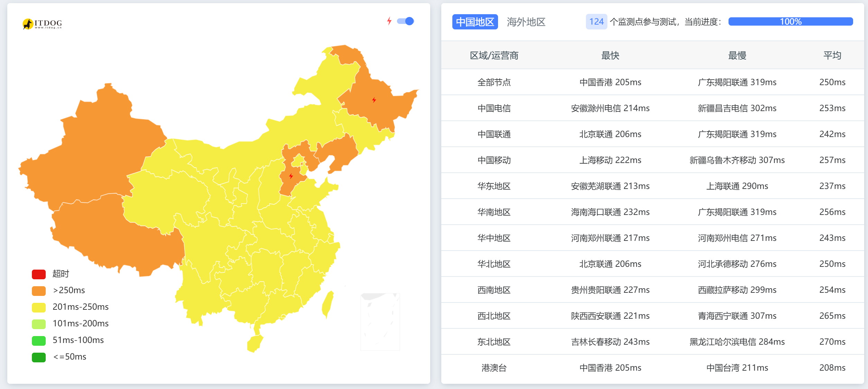
Task: Click the green 51ms-100ms legend swatch
Action: pos(39,341)
